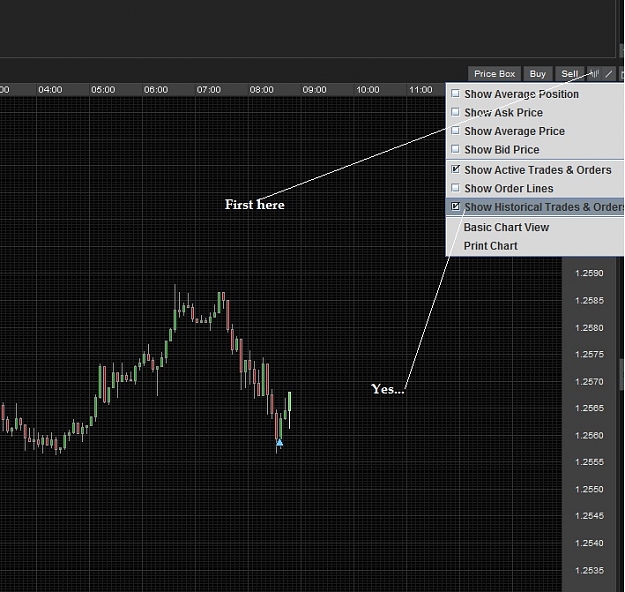Click the 1.2575 price level
This screenshot has height=592, width=625.
point(589,354)
